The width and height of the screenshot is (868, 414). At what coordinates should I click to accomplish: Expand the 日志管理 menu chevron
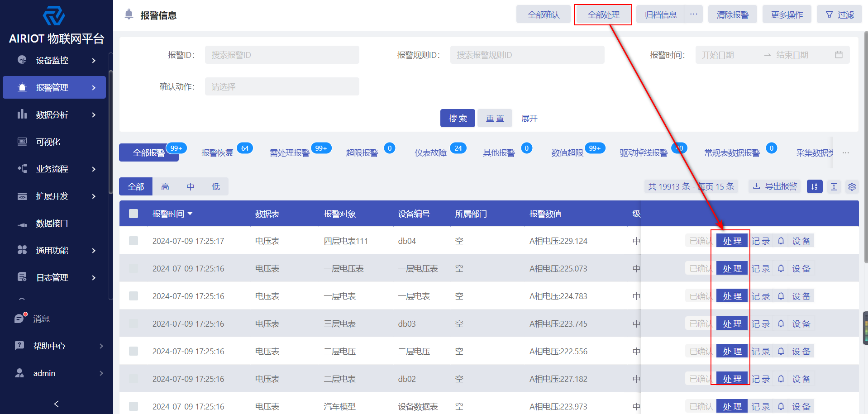point(94,277)
